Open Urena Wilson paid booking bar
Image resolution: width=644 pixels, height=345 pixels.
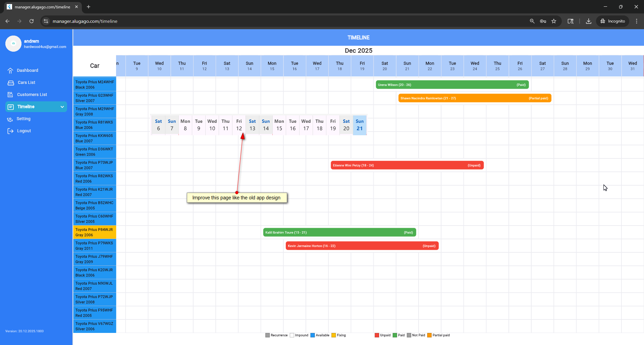coord(452,85)
